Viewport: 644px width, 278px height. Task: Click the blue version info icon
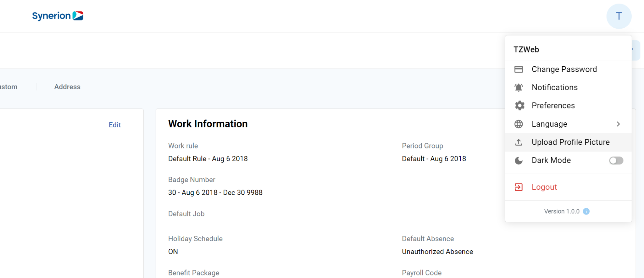click(586, 211)
